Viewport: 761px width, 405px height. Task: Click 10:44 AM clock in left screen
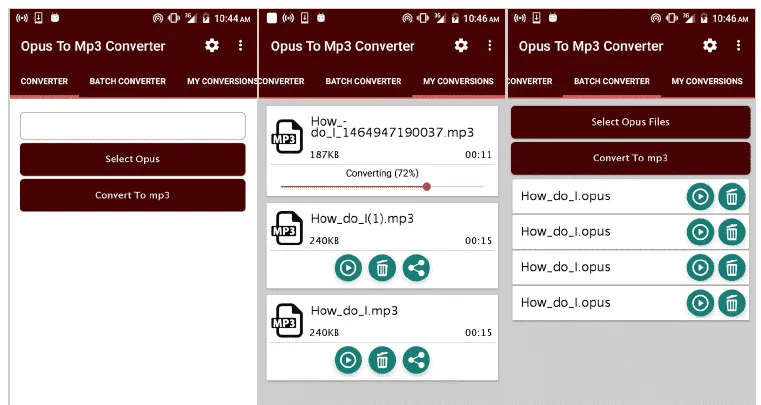[232, 18]
